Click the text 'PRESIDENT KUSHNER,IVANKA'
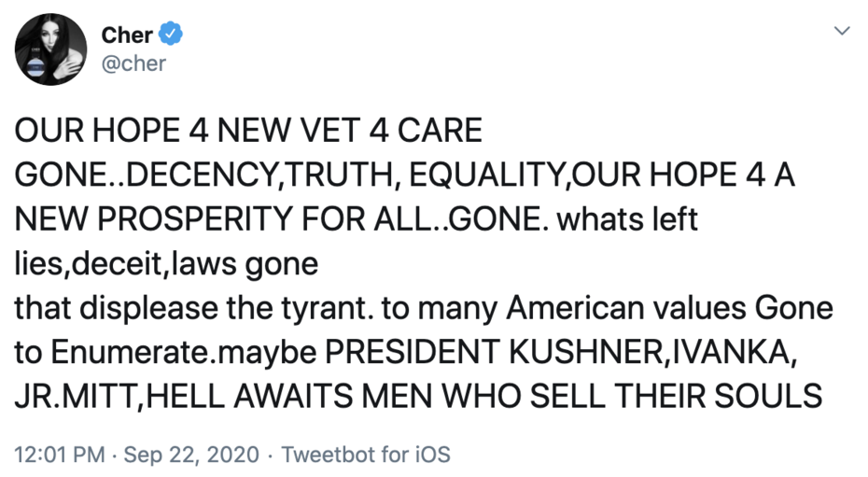The image size is (868, 477). pos(561,353)
